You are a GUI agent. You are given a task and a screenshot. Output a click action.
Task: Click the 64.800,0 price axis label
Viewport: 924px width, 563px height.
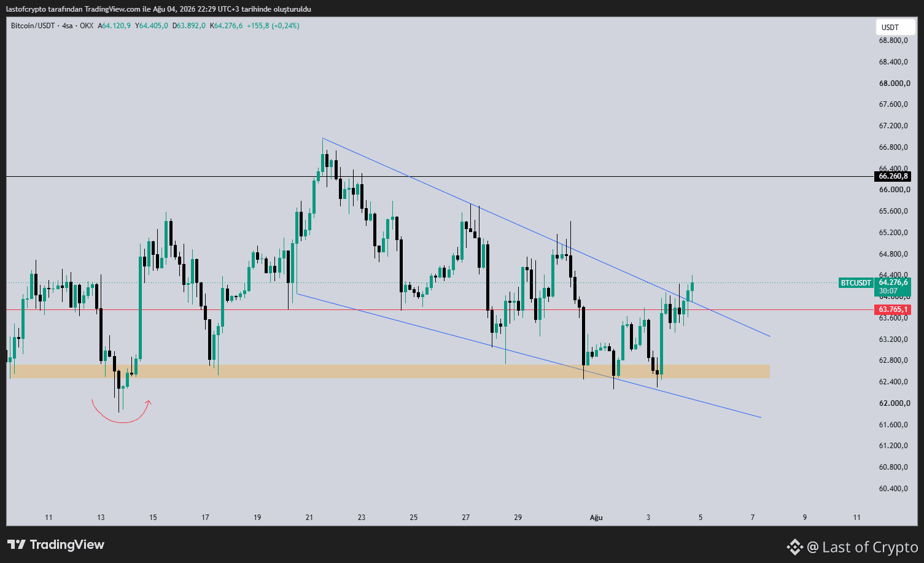893,254
